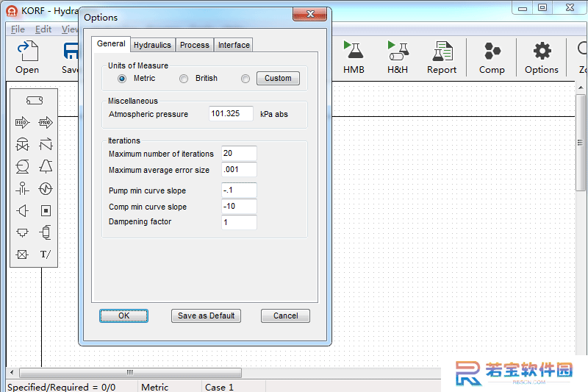The image size is (588, 392).
Task: Click the vertical scrollbar thumb
Action: [x=581, y=143]
